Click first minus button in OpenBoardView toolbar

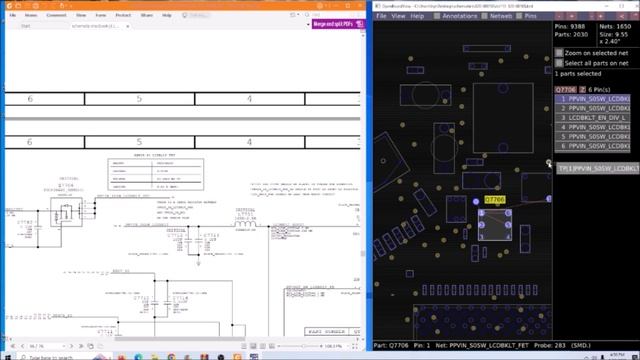[x=559, y=16]
